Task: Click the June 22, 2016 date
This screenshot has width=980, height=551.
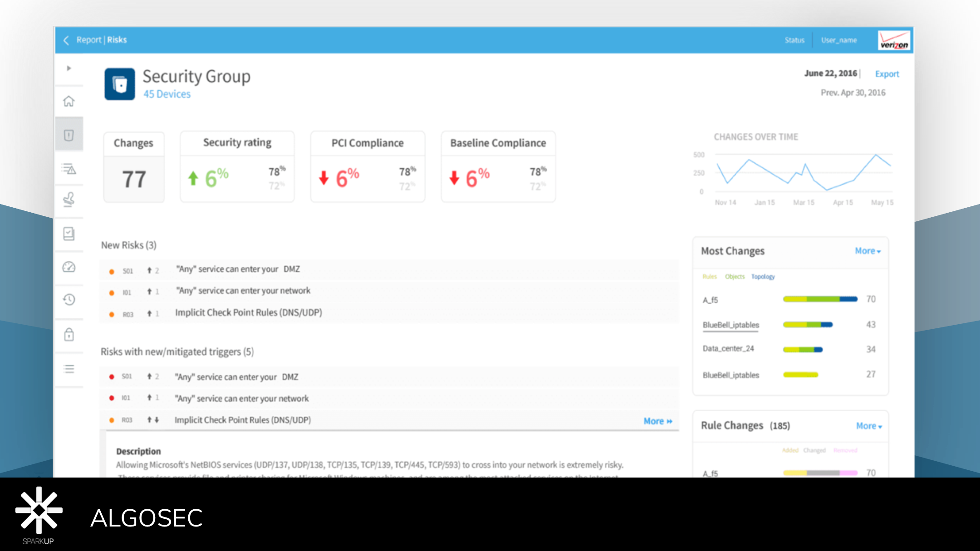Action: (831, 73)
